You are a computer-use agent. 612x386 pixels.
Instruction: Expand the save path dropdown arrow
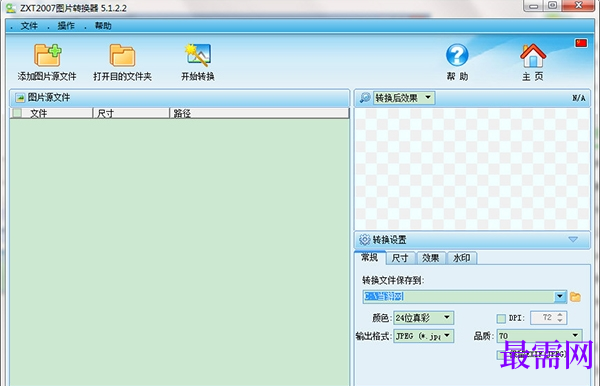[x=560, y=297]
